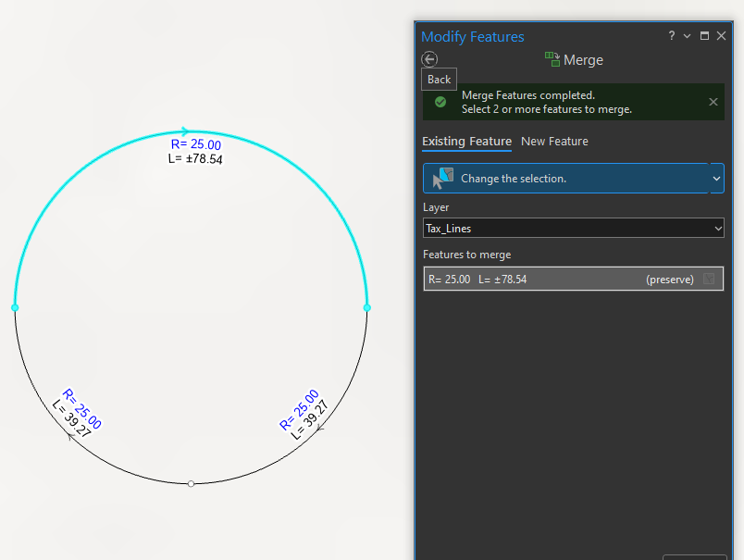744x560 pixels.
Task: Click the L= ±78.54 map label
Action: pyautogui.click(x=195, y=158)
